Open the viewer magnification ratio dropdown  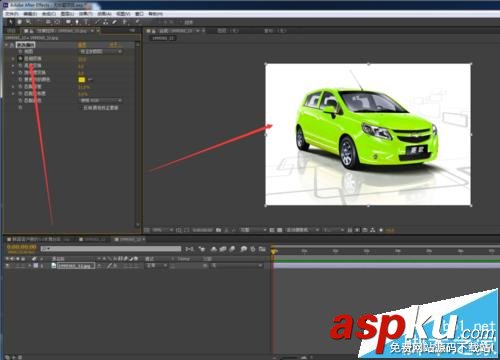tap(163, 230)
